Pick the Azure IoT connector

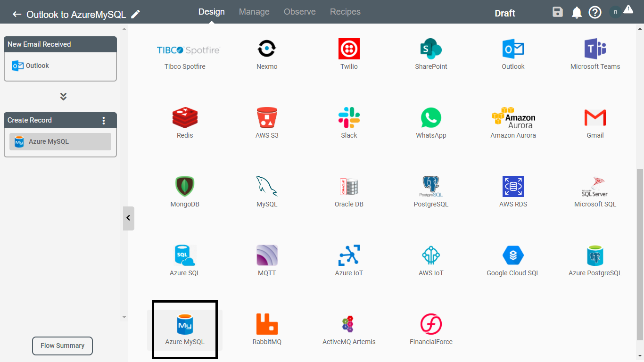click(x=349, y=261)
